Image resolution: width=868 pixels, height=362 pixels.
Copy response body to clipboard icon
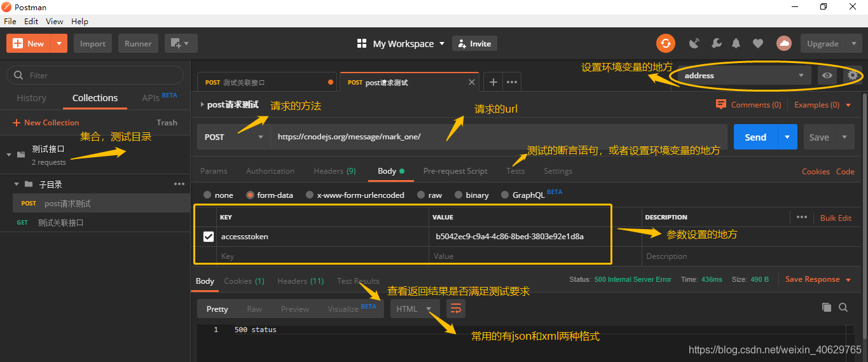(826, 307)
